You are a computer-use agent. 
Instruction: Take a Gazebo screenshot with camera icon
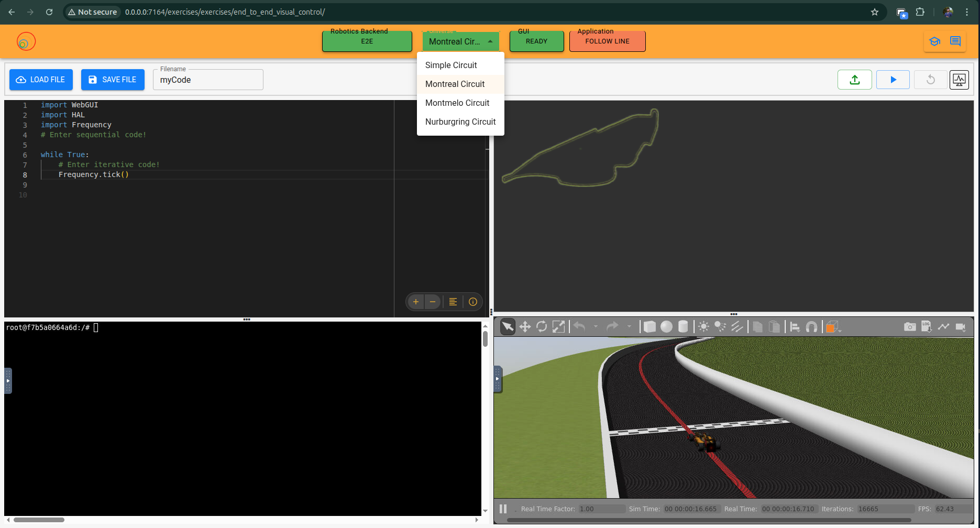click(910, 326)
